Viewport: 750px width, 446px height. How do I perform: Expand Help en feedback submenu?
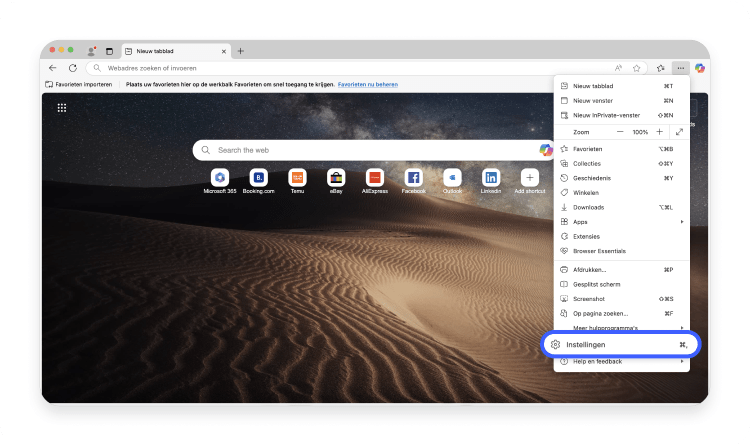621,362
